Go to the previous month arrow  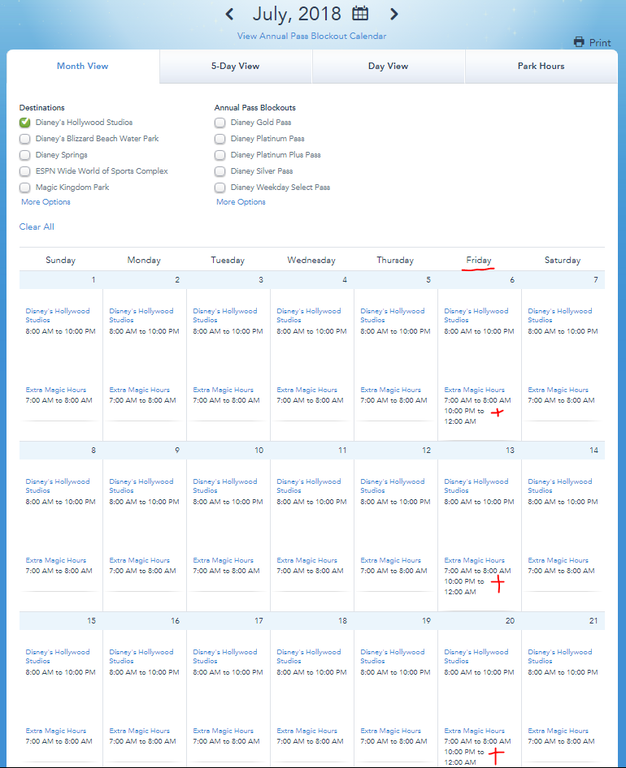[x=230, y=14]
